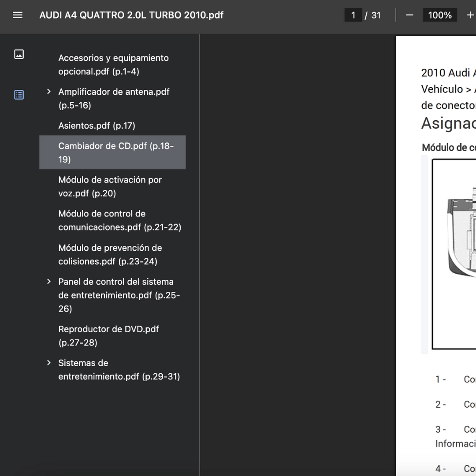Go to Reproductor de DVD.pdf bookmark
Screen dimensions: 476x476
point(108,335)
